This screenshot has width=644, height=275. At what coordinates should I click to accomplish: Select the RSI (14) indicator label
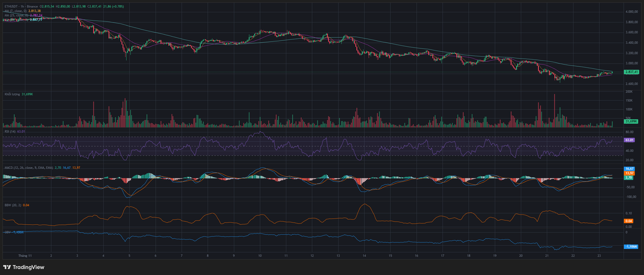[10, 131]
